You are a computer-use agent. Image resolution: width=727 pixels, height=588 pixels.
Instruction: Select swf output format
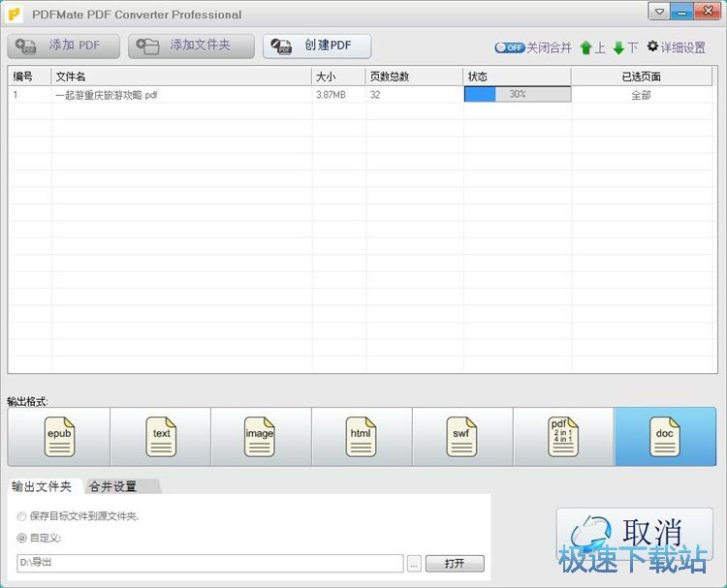click(x=462, y=437)
